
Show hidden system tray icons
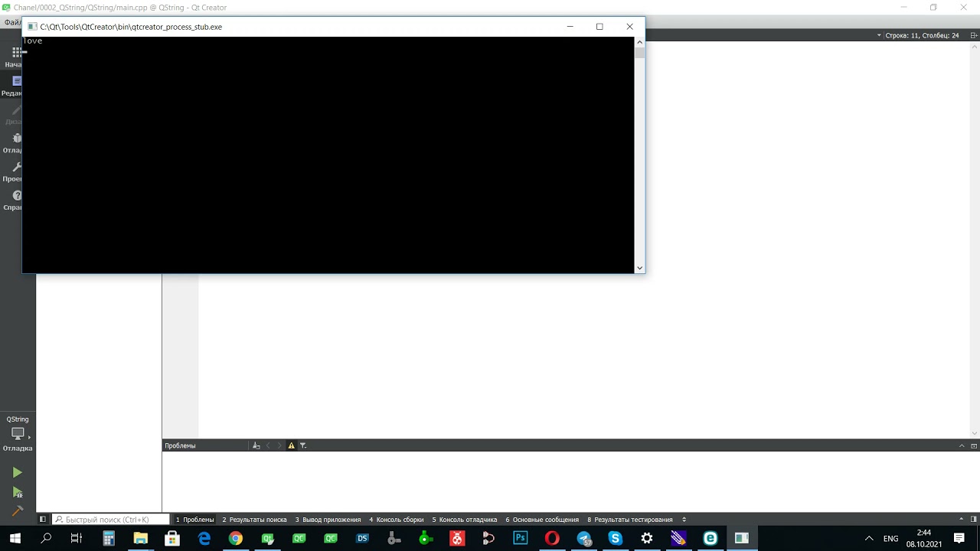tap(869, 539)
